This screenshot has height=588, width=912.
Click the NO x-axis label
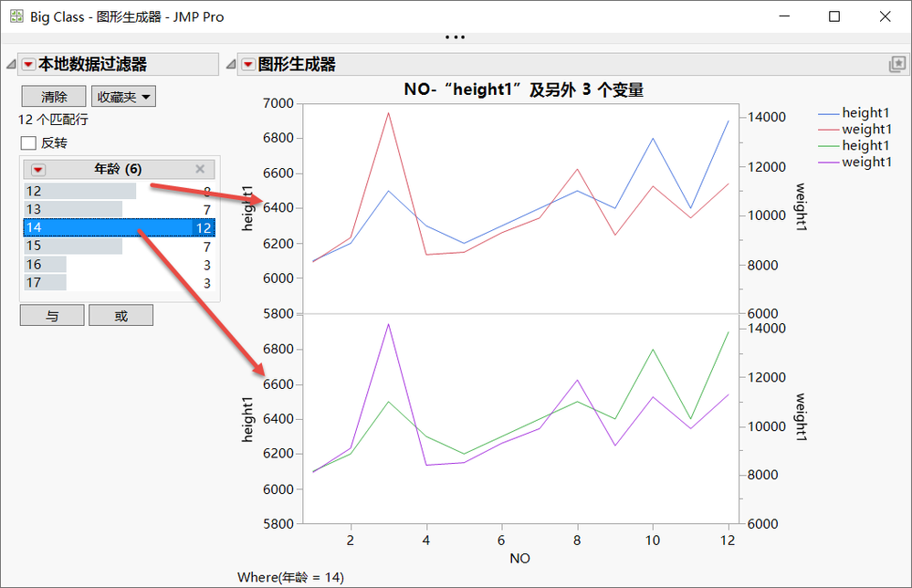click(519, 559)
